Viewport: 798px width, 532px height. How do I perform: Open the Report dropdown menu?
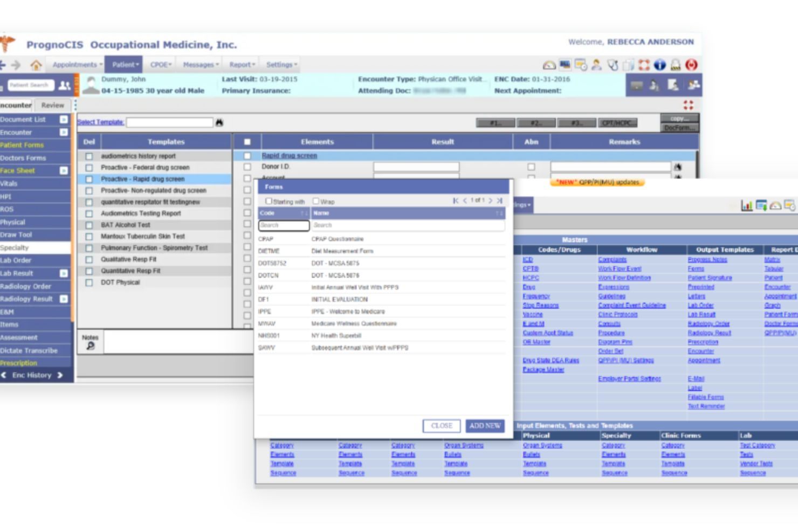pos(242,65)
